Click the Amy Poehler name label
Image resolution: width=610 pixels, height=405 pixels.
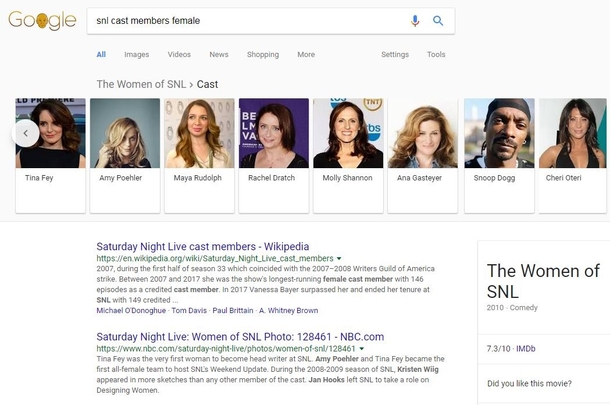tap(121, 178)
